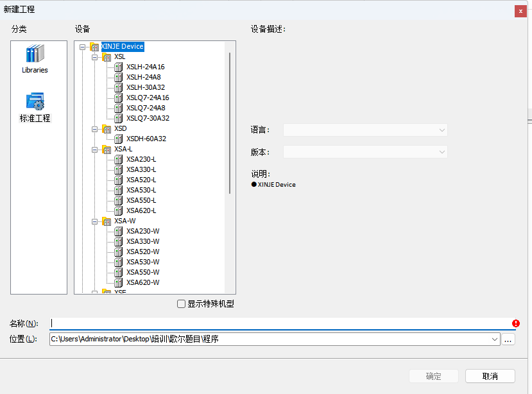
Task: Click the device icon beside XSA520-W
Action: tap(119, 252)
